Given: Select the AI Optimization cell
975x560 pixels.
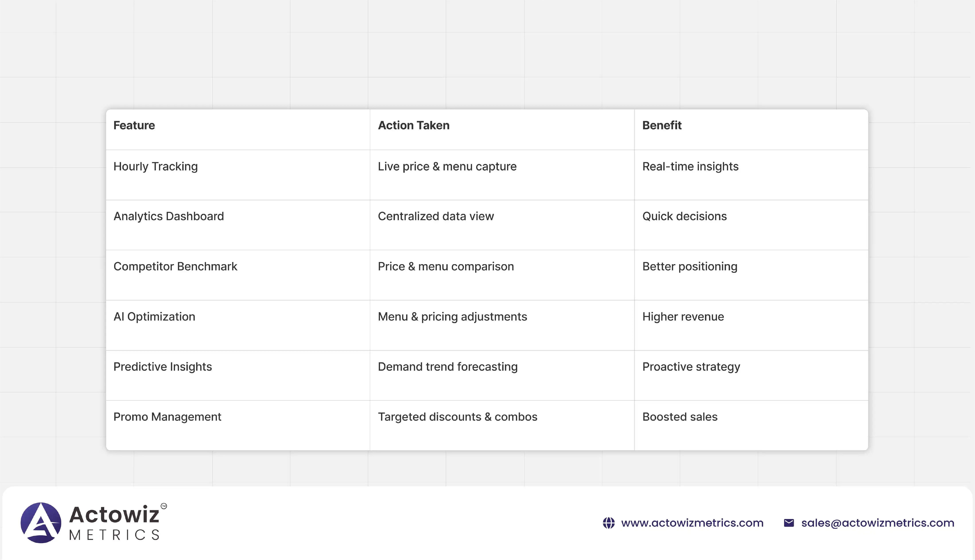Looking at the screenshot, I should (x=154, y=317).
